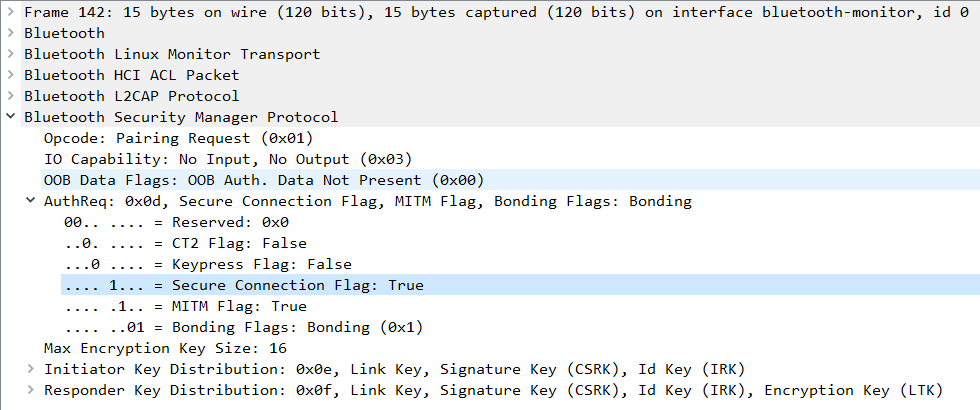Select the IO Capability field row

pos(228,159)
